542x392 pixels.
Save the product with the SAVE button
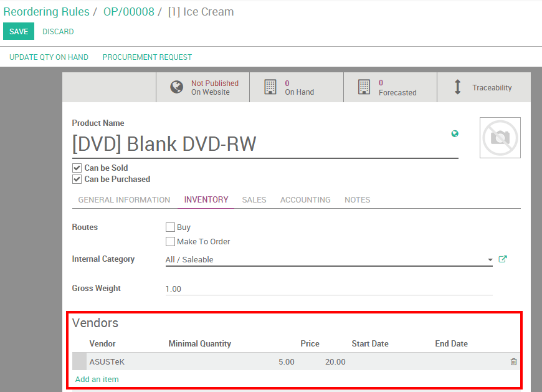[x=18, y=31]
